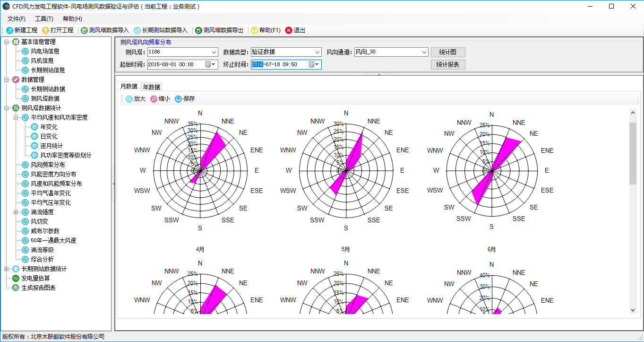
Task: Click the chart area vertical scrollbar thumb
Action: click(x=633, y=153)
